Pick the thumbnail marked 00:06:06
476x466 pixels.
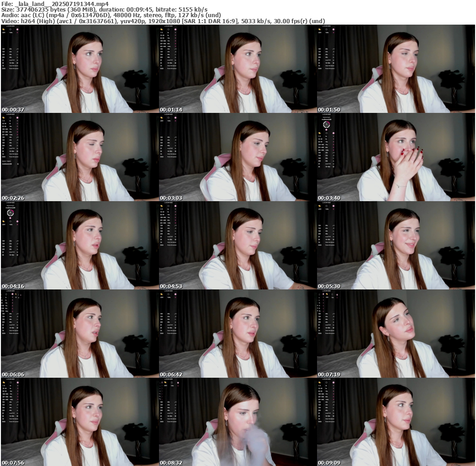pos(79,334)
